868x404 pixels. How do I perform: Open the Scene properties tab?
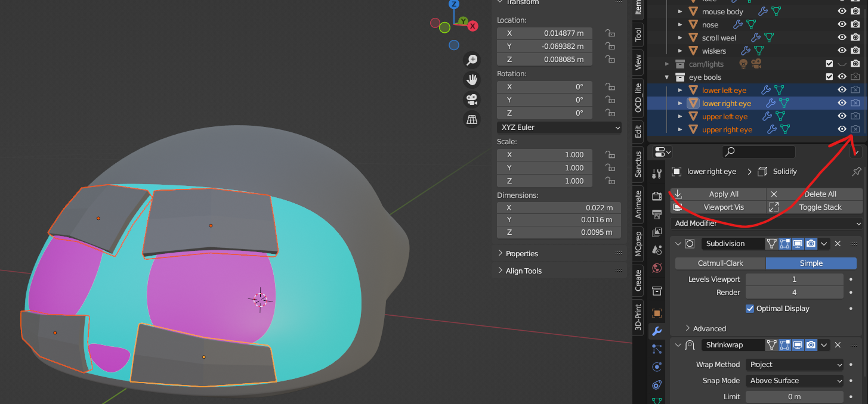point(657,250)
